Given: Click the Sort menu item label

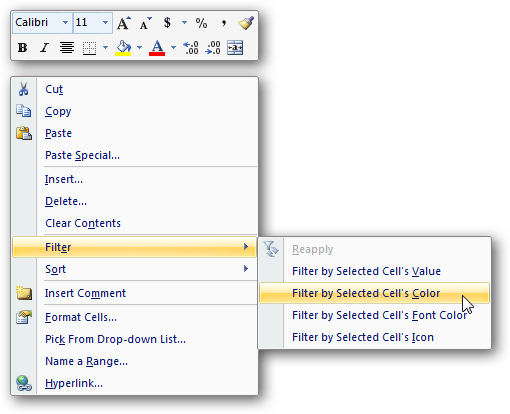Looking at the screenshot, I should pos(55,269).
